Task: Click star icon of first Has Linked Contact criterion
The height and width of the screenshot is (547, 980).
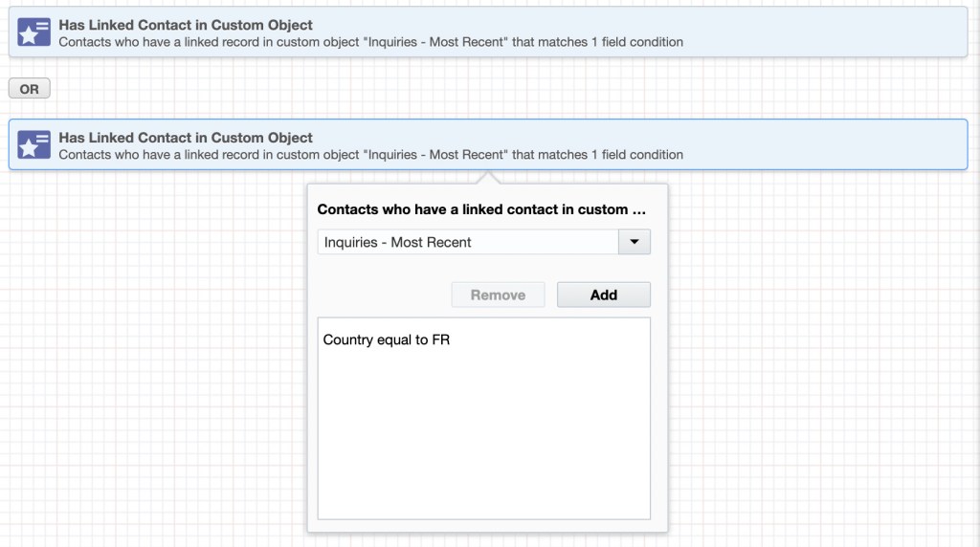Action: 33,33
